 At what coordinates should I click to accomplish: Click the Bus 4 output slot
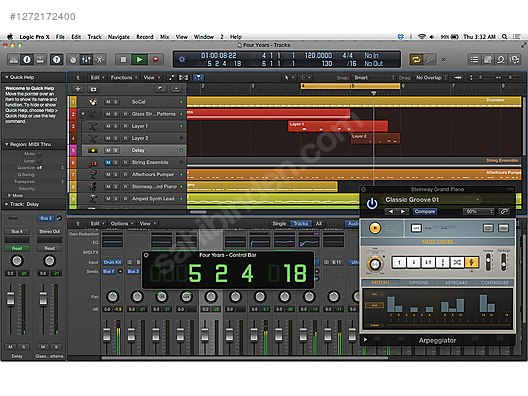click(17, 231)
